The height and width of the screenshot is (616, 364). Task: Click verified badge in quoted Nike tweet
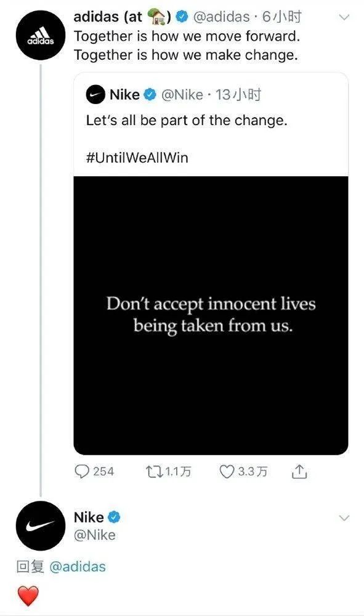(x=150, y=95)
